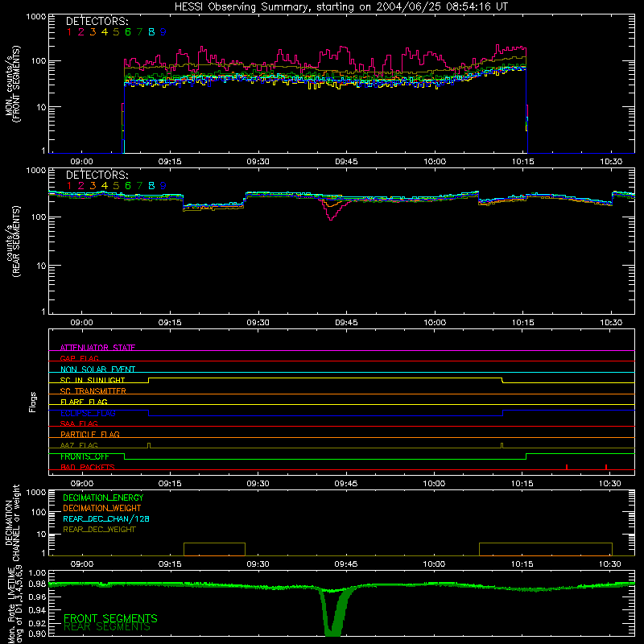Click 09:00 time label under decimation plot
Image resolution: width=644 pixels, height=644 pixels.
[82, 564]
